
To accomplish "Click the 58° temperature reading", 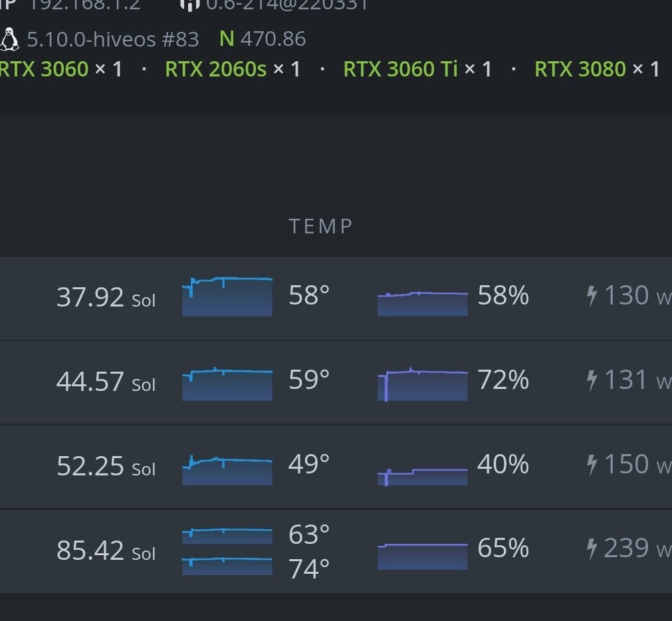I will 309,295.
